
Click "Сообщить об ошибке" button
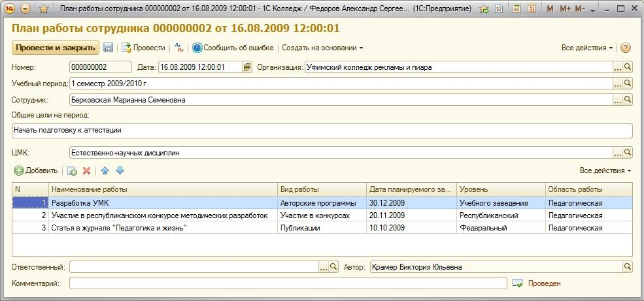233,48
